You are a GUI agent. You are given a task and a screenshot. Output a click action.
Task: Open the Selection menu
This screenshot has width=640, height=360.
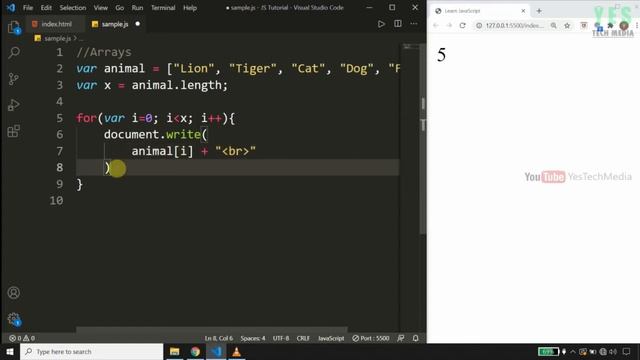click(x=73, y=8)
